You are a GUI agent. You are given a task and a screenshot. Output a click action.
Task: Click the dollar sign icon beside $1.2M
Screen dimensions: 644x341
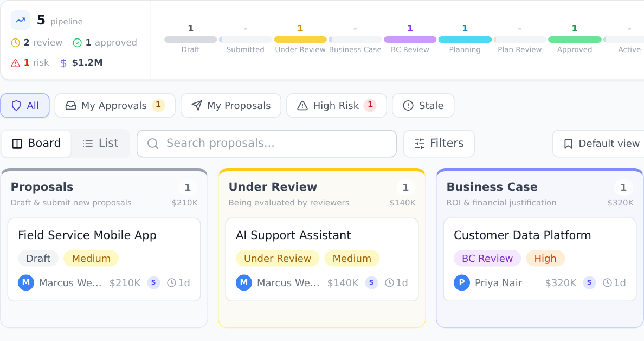[63, 63]
